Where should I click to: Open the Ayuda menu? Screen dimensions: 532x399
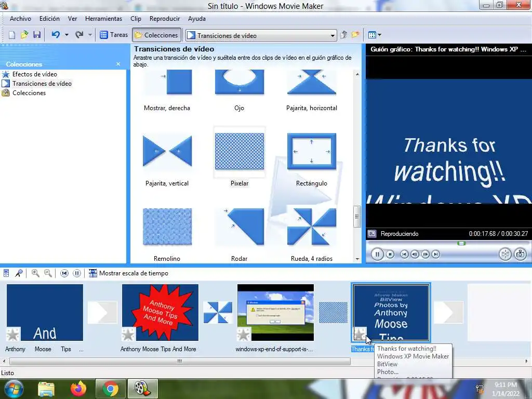tap(197, 19)
